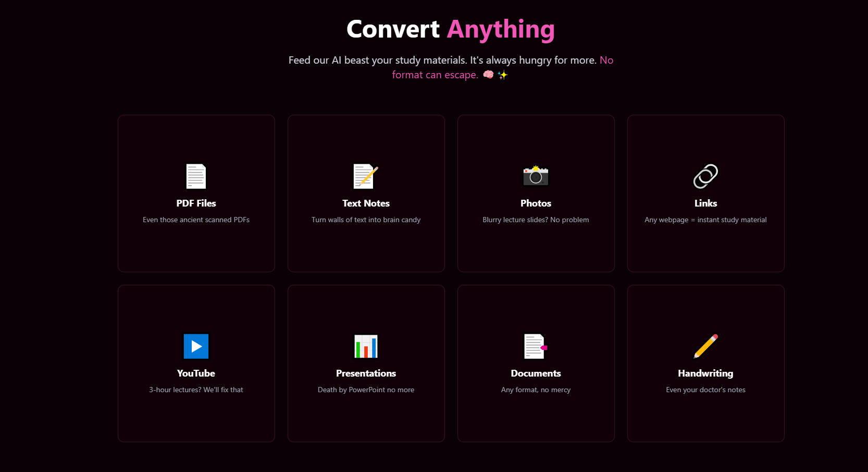868x472 pixels.
Task: Pick the Presentations card heading
Action: coord(366,373)
